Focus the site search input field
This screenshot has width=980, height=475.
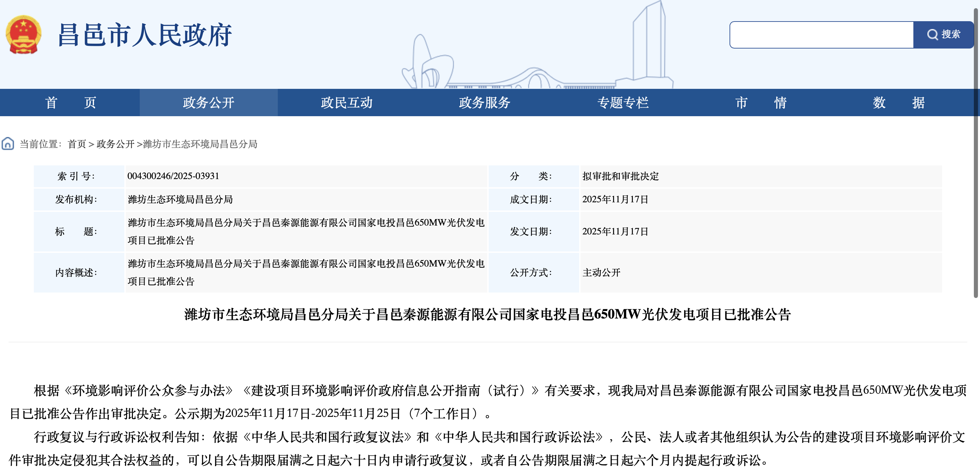tap(821, 35)
